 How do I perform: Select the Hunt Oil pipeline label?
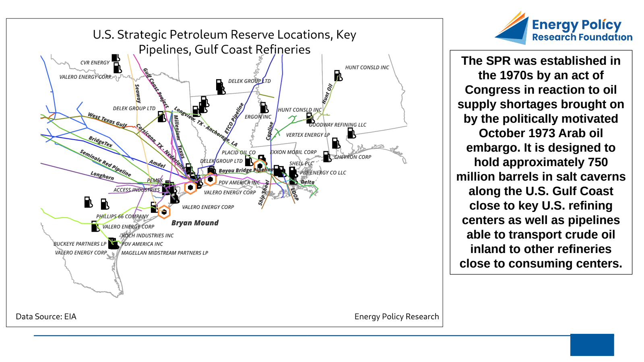point(327,93)
